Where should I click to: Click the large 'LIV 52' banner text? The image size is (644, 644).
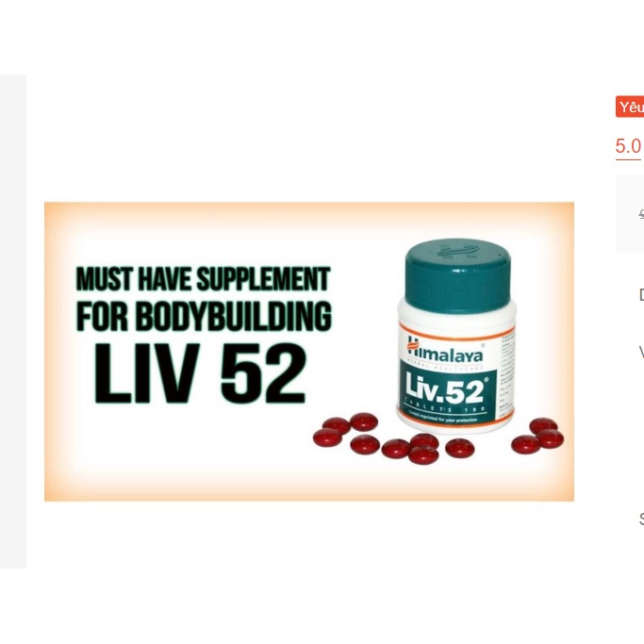[x=201, y=373]
